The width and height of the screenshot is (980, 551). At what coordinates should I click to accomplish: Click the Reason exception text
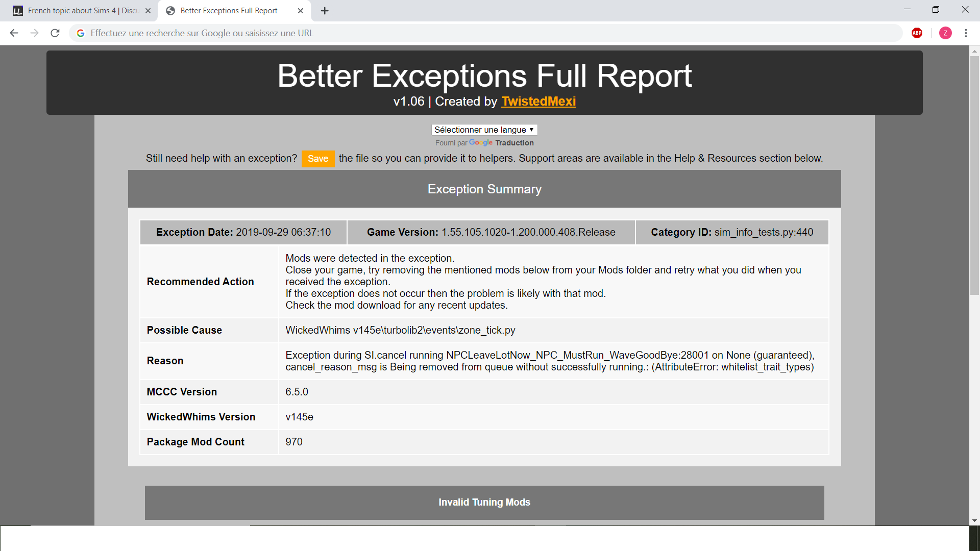tap(550, 361)
